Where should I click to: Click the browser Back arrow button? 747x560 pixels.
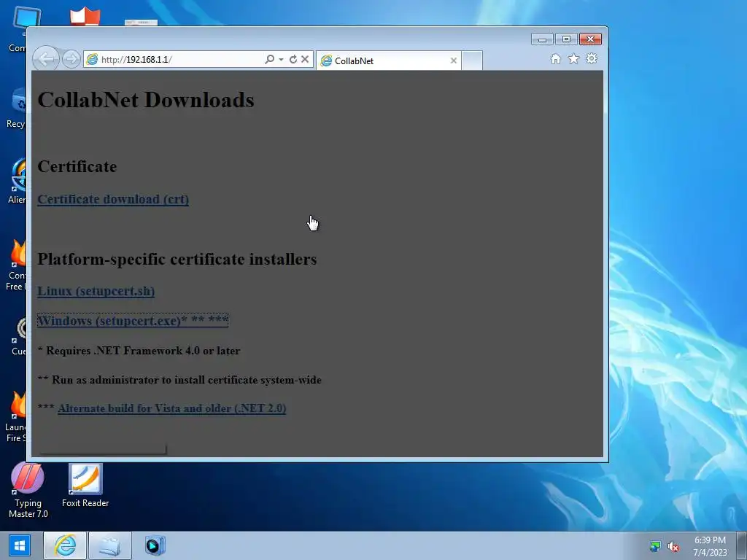[46, 59]
